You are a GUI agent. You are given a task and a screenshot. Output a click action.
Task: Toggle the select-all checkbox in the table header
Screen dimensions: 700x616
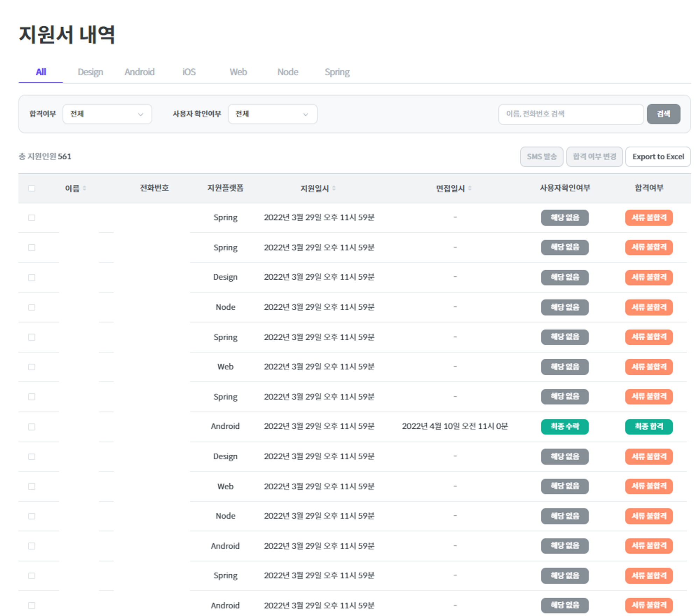[x=32, y=188]
